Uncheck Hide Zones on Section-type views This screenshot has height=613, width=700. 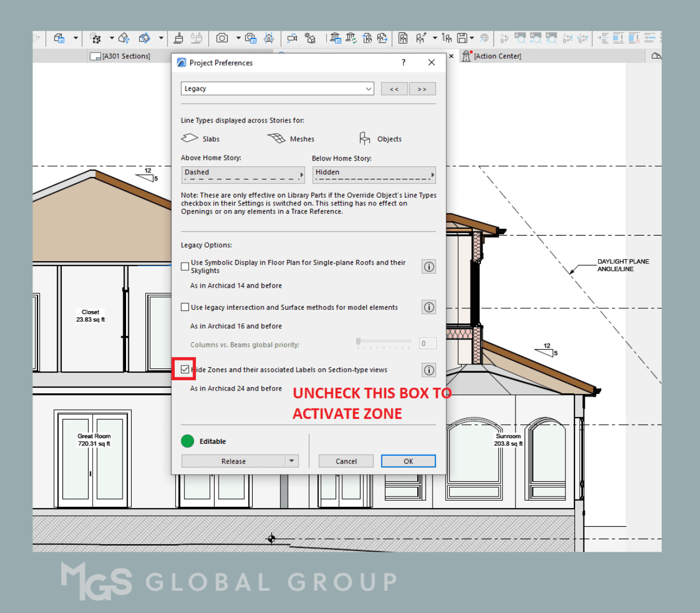point(185,369)
